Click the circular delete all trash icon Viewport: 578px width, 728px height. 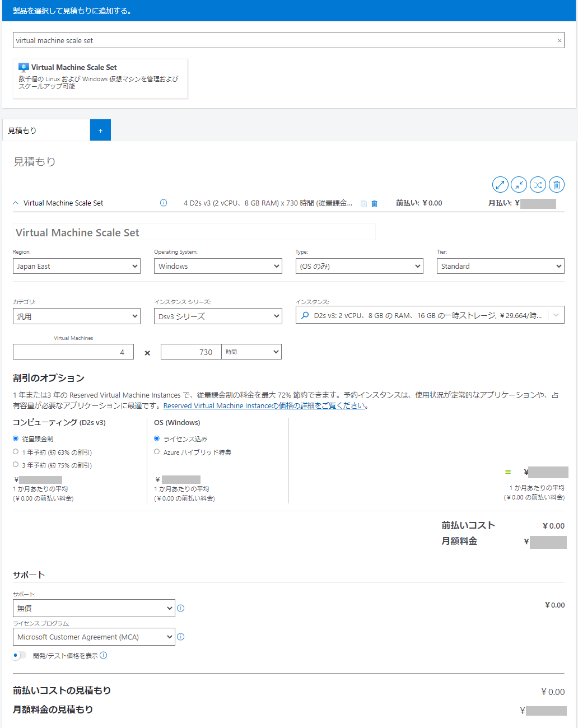tap(557, 184)
